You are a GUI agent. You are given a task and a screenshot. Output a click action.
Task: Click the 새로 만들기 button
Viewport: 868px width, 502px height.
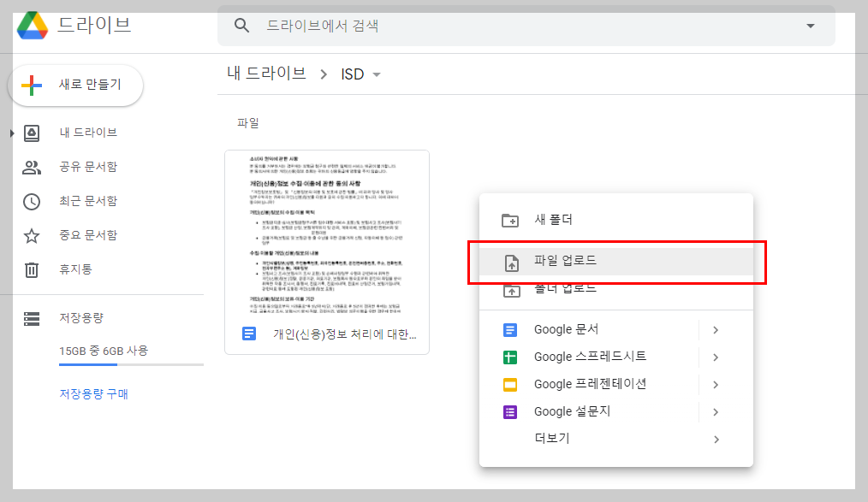pos(75,86)
